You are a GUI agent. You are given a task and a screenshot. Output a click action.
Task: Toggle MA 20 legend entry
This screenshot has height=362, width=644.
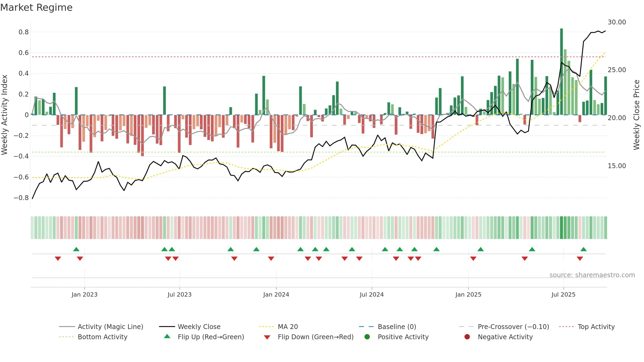pyautogui.click(x=278, y=327)
